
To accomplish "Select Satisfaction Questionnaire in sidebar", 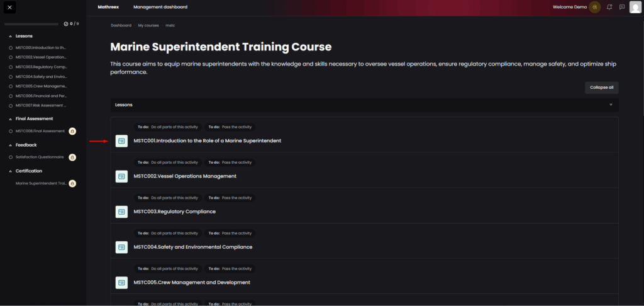I will click(x=40, y=157).
